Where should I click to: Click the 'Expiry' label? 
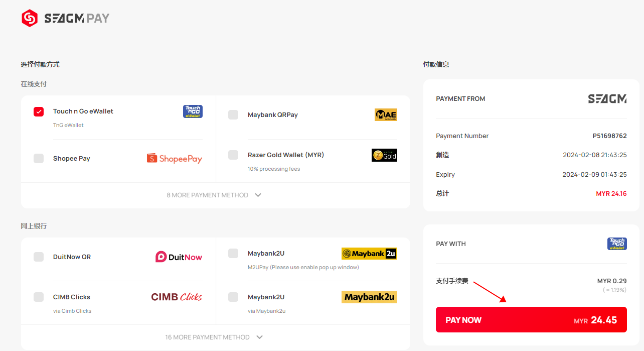click(x=445, y=175)
